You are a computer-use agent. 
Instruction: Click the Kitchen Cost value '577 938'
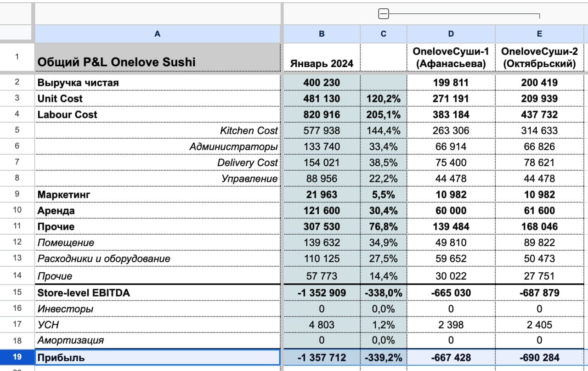322,130
